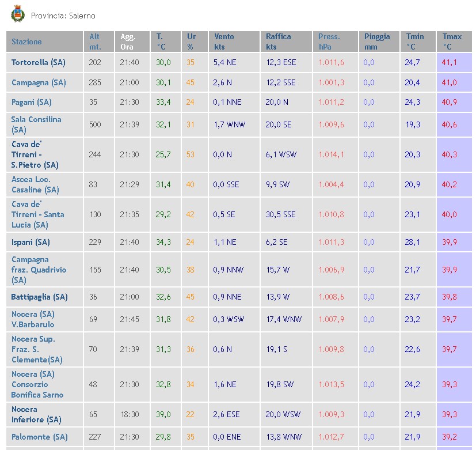Select Palomonte's wind value 0,0 ENE
This screenshot has width=476, height=450.
[227, 437]
